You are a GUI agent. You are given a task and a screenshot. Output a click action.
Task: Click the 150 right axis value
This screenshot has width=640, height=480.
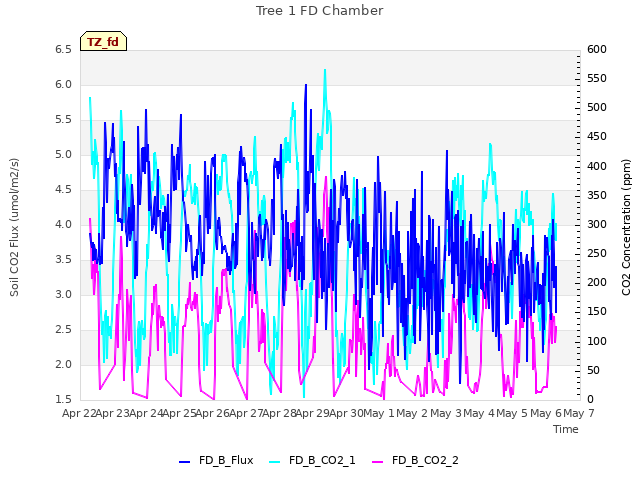tap(597, 311)
